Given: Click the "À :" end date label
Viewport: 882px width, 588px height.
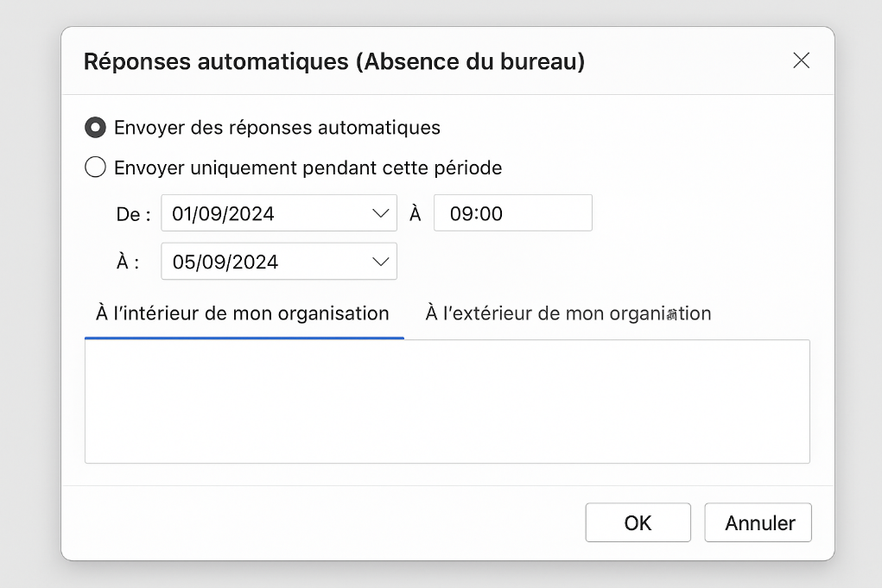Looking at the screenshot, I should click(x=128, y=262).
